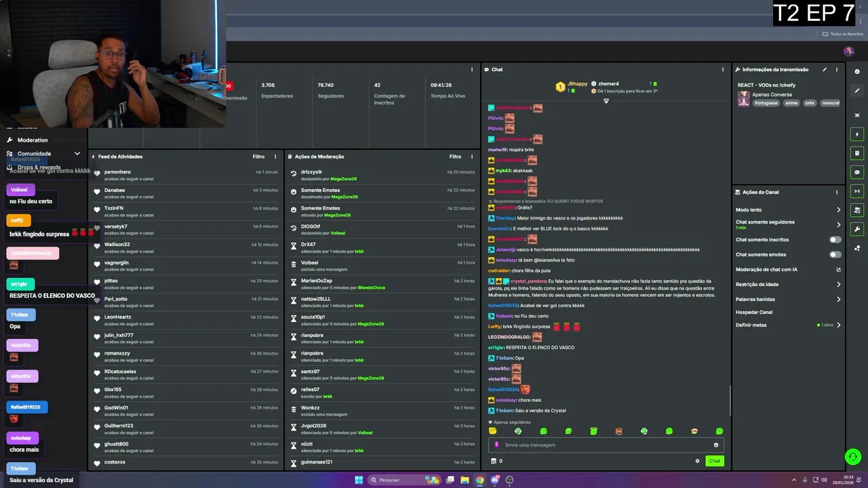Open Feed de Atividades Filtro dropdown
Screen dimensions: 868x488
[259, 157]
